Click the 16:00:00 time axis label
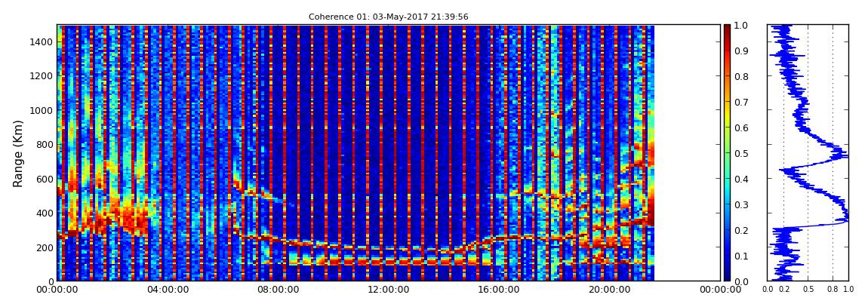Image resolution: width=868 pixels, height=307 pixels. pyautogui.click(x=497, y=290)
